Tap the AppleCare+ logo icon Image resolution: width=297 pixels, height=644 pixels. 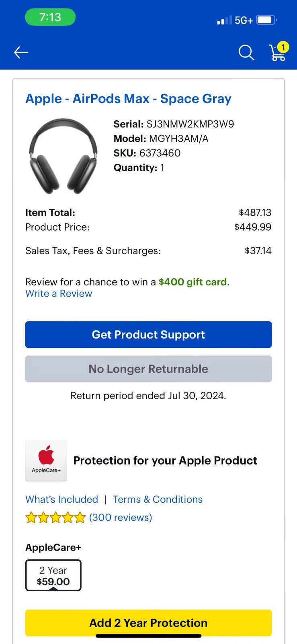tap(46, 460)
